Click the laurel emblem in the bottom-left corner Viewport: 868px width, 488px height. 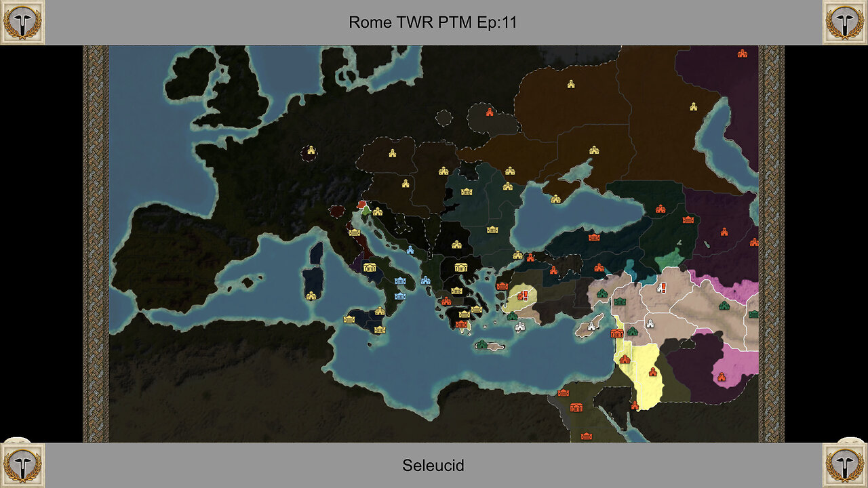click(x=22, y=465)
